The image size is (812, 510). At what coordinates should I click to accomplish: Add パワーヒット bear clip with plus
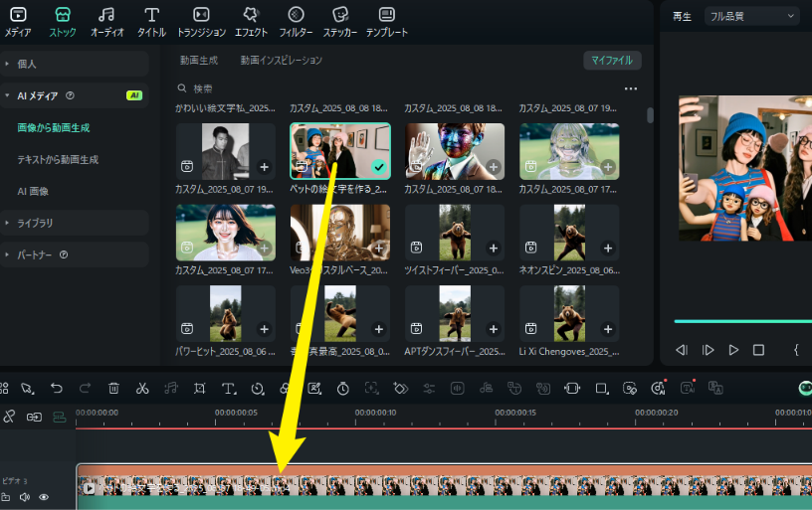[264, 329]
